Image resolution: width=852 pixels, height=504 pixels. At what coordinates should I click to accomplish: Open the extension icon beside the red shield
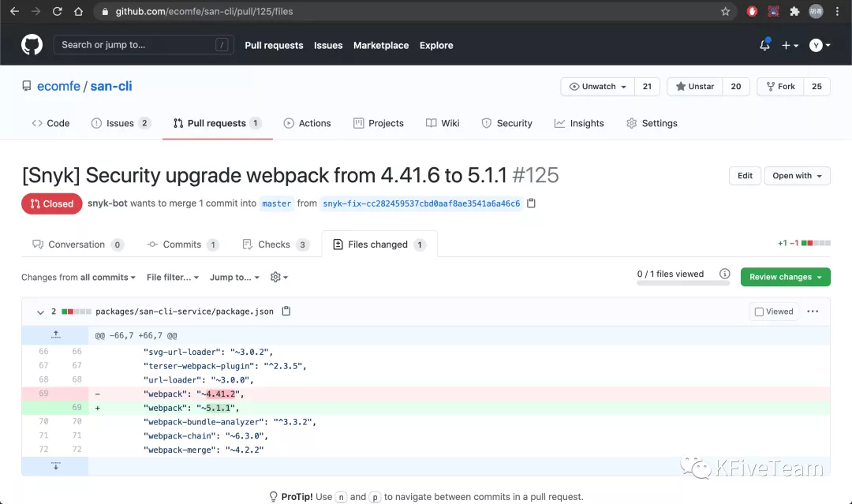[773, 11]
